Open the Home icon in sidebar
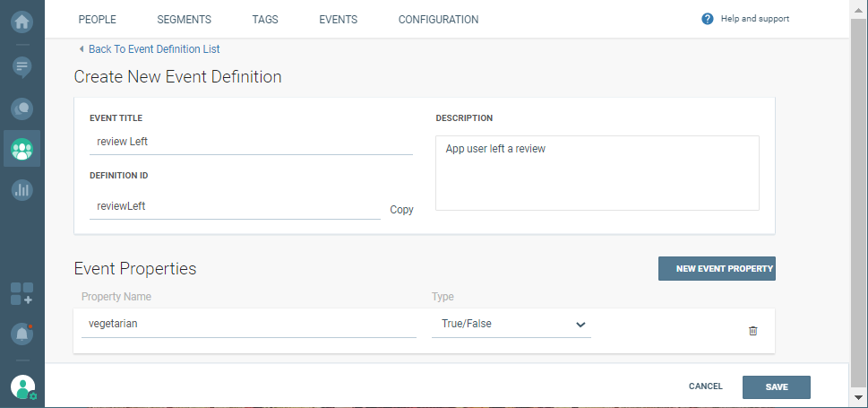This screenshot has height=408, width=868. tap(21, 20)
